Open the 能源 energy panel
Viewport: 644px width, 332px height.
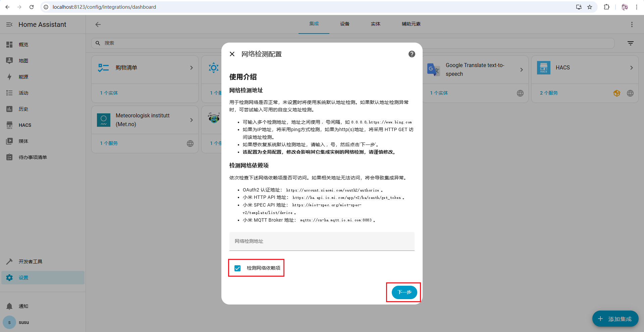(23, 77)
